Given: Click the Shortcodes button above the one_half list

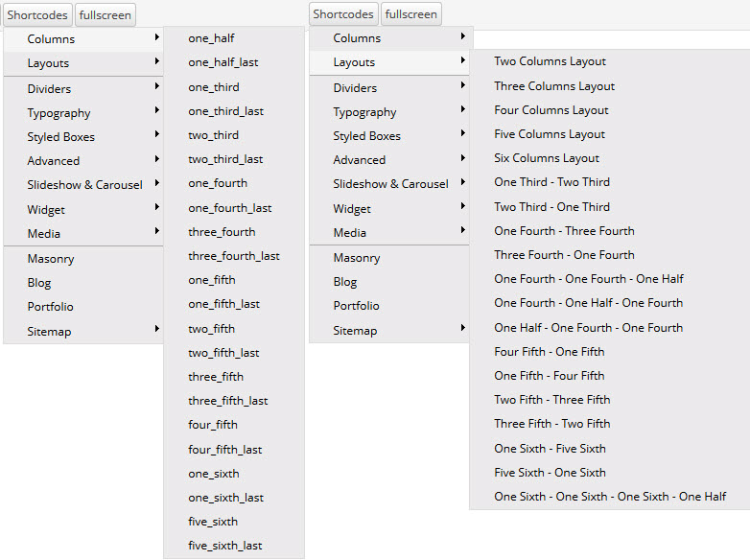Looking at the screenshot, I should click(37, 14).
